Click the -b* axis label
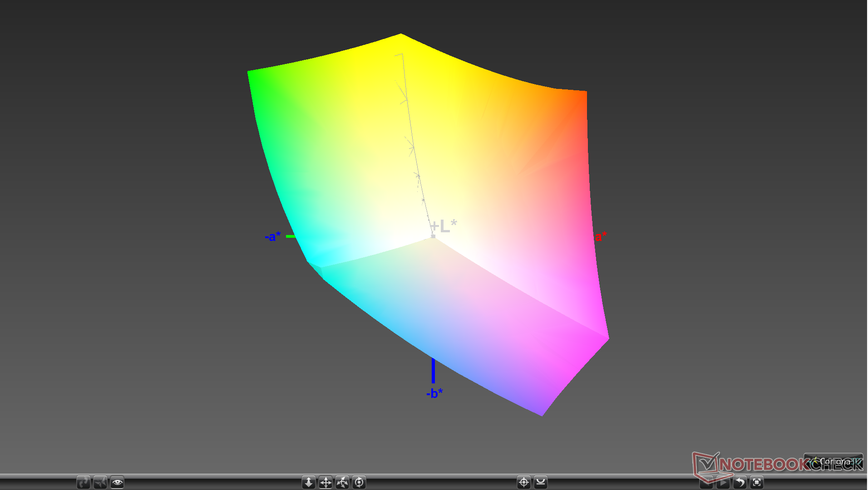Screen dimensions: 868x490 [434, 393]
